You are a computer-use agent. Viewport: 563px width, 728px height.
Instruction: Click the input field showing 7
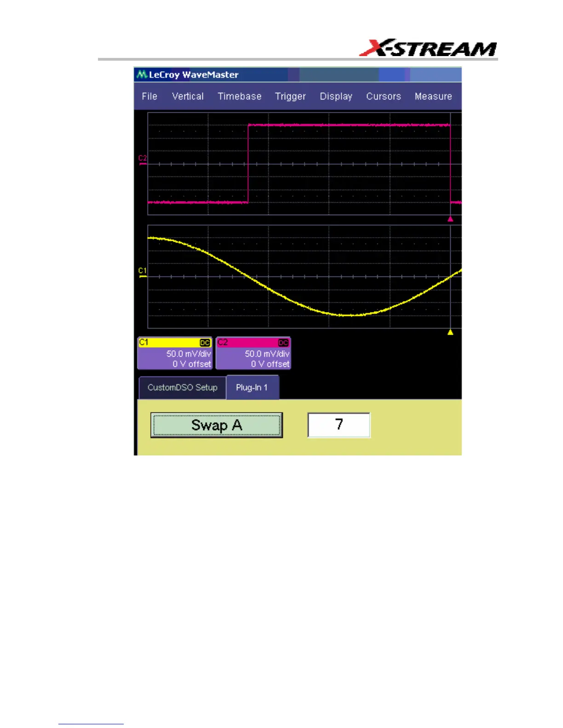(339, 425)
